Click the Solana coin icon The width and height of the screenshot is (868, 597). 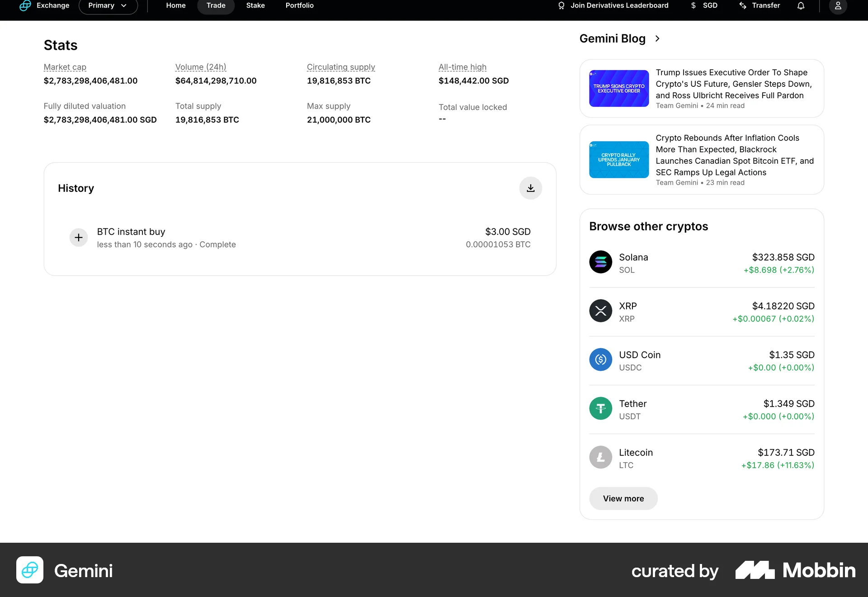click(600, 262)
